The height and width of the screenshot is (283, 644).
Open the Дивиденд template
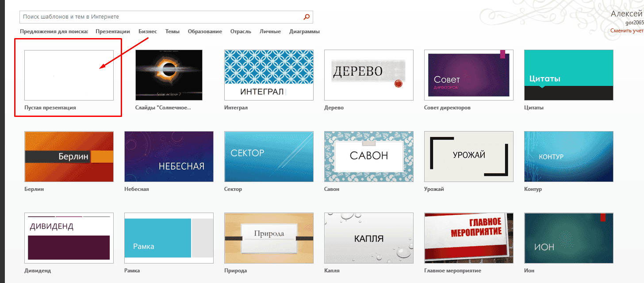pyautogui.click(x=69, y=238)
